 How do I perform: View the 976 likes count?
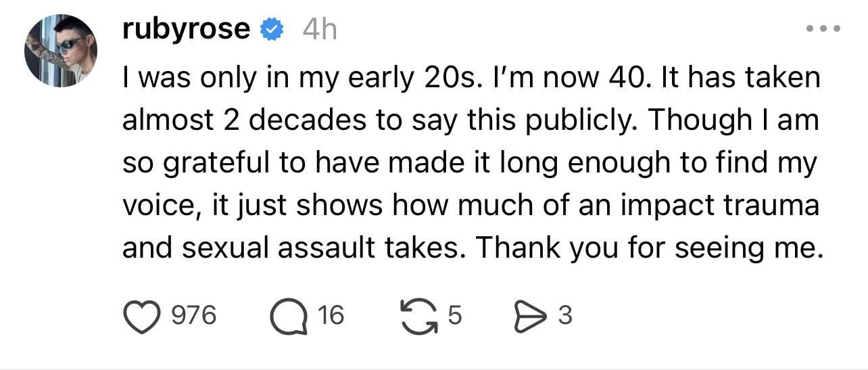194,315
